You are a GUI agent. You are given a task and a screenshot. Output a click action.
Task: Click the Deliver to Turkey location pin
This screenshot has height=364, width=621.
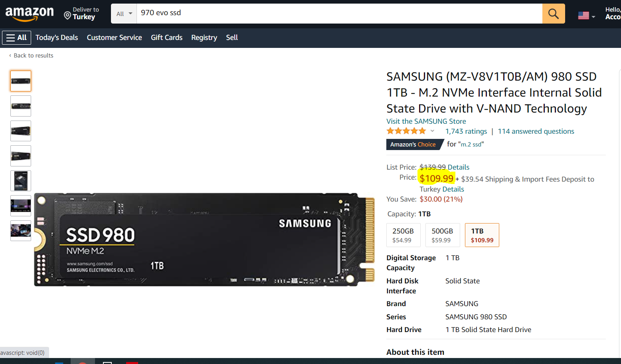coord(67,16)
